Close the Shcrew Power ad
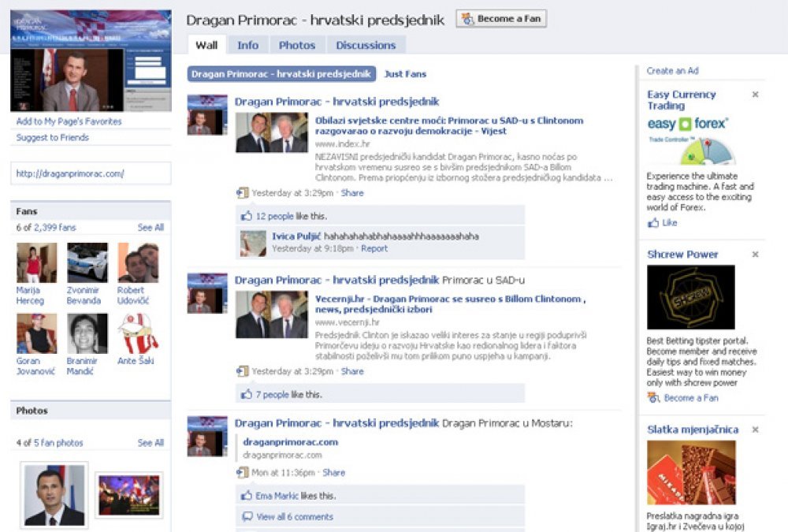 pos(755,255)
